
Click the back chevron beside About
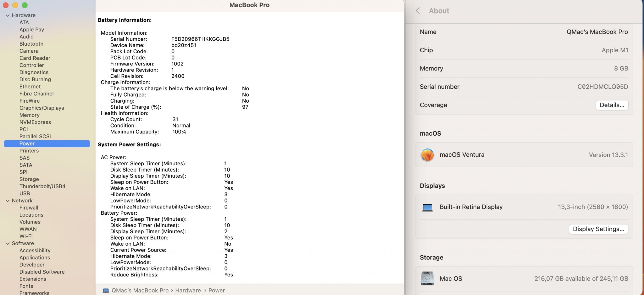418,11
